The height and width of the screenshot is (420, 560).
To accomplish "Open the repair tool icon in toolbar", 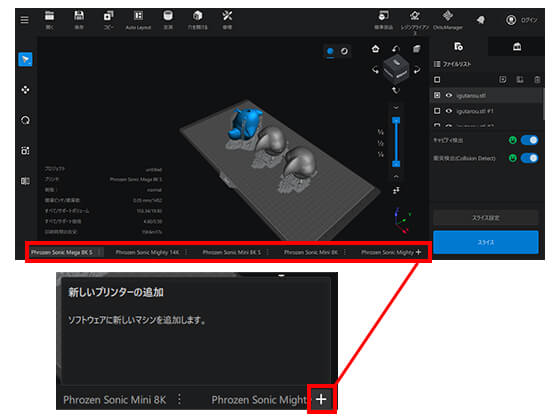I will [227, 20].
